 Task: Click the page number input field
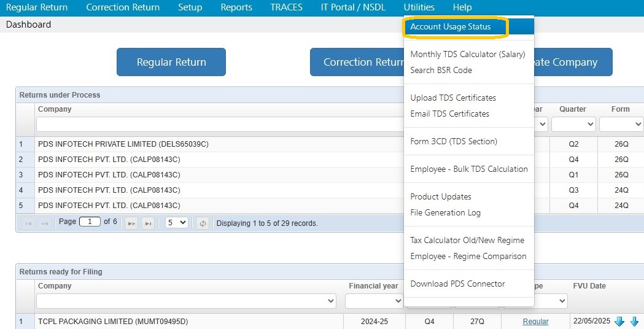(x=90, y=222)
